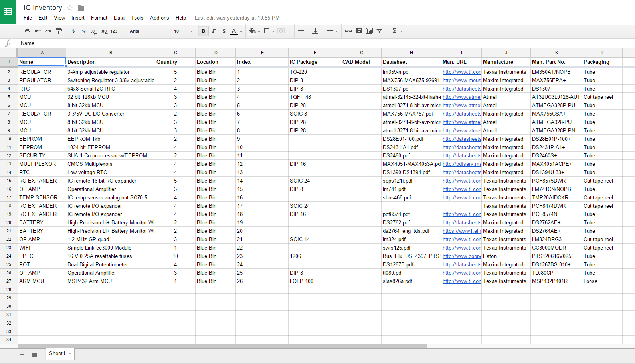Image resolution: width=635 pixels, height=364 pixels.
Task: Undo the last action
Action: coord(38,31)
